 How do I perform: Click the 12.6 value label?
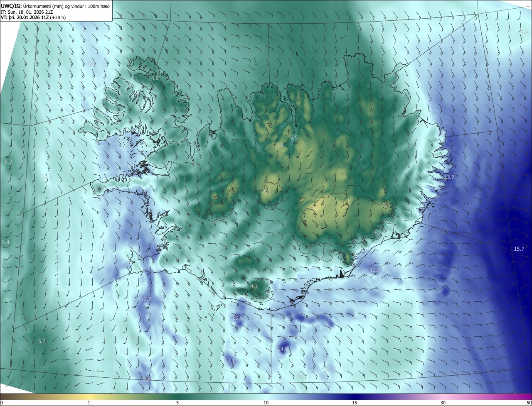375,270
